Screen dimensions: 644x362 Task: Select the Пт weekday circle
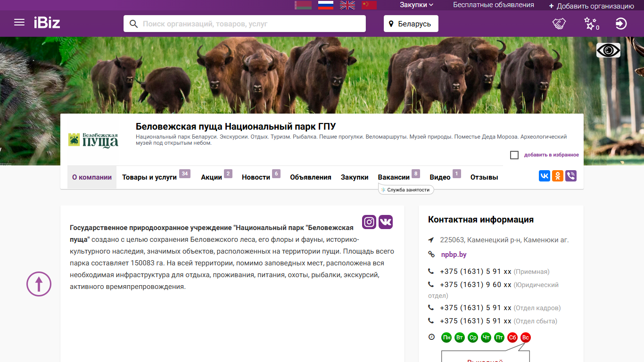pos(499,337)
